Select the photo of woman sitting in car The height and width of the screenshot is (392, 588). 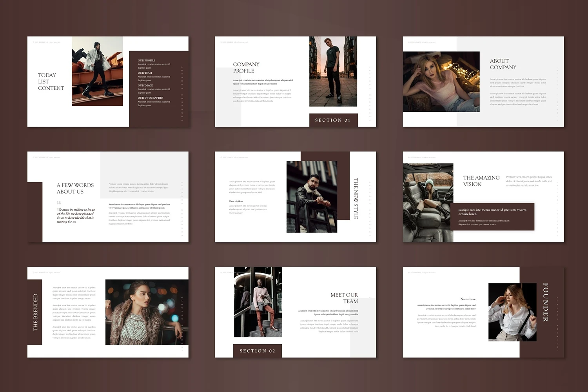428,202
